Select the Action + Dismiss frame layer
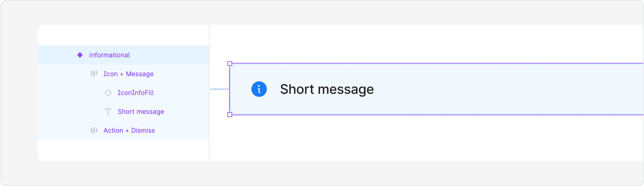This screenshot has width=644, height=186. tap(129, 130)
